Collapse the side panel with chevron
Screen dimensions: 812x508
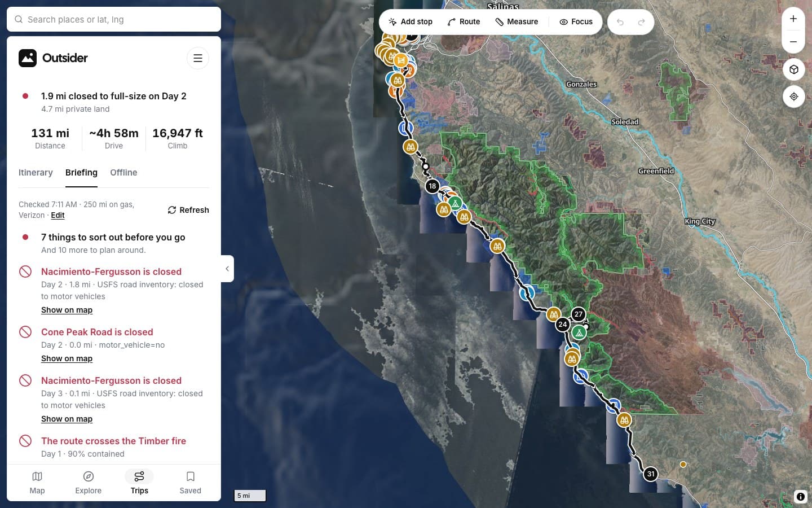(227, 269)
